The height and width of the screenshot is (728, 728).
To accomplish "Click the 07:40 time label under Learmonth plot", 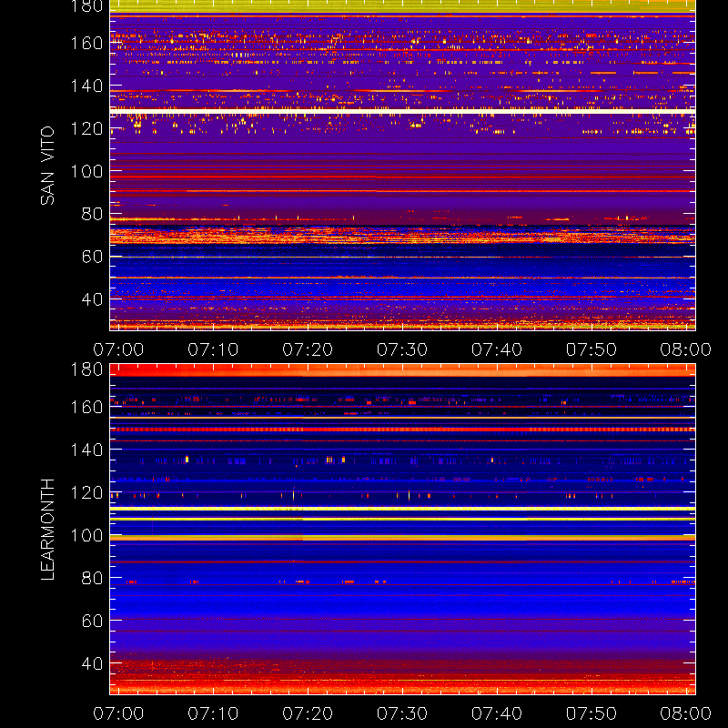I will point(497,713).
